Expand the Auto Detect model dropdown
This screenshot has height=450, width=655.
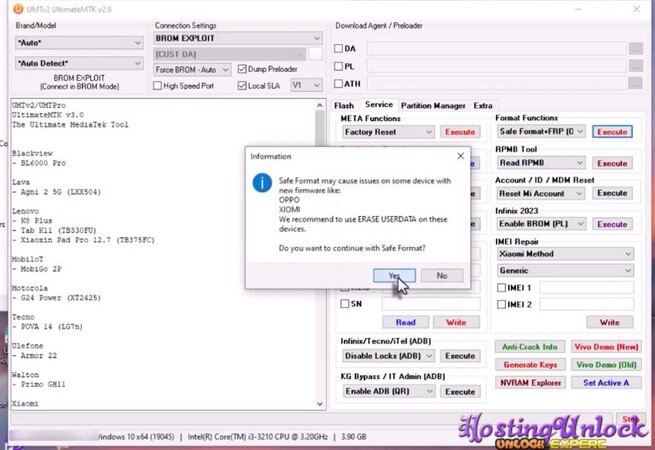(77, 63)
